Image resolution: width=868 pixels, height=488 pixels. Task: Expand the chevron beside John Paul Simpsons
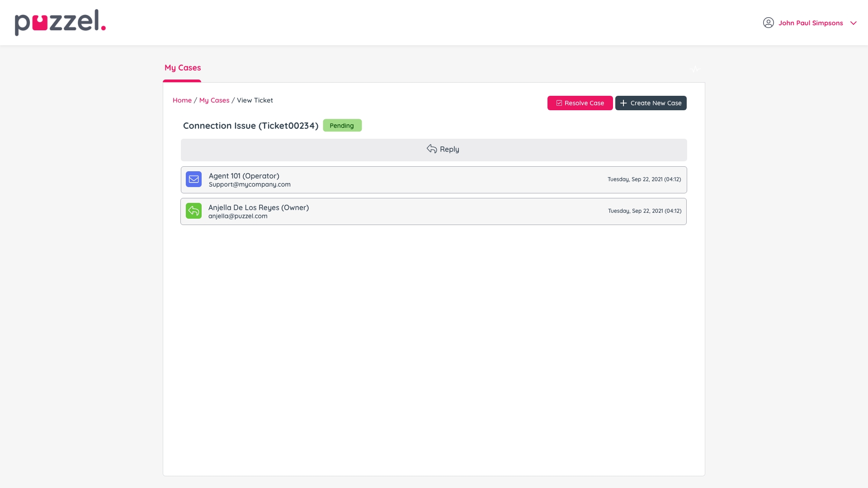853,23
